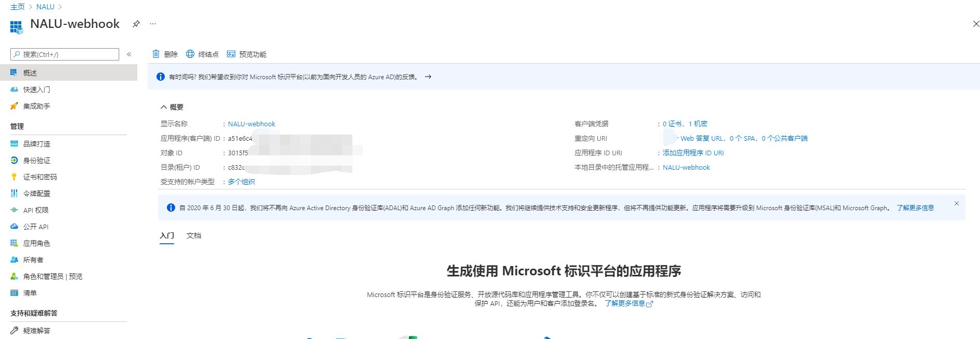Open the 0 证书, 1 机密 link
980x339 pixels.
point(685,124)
